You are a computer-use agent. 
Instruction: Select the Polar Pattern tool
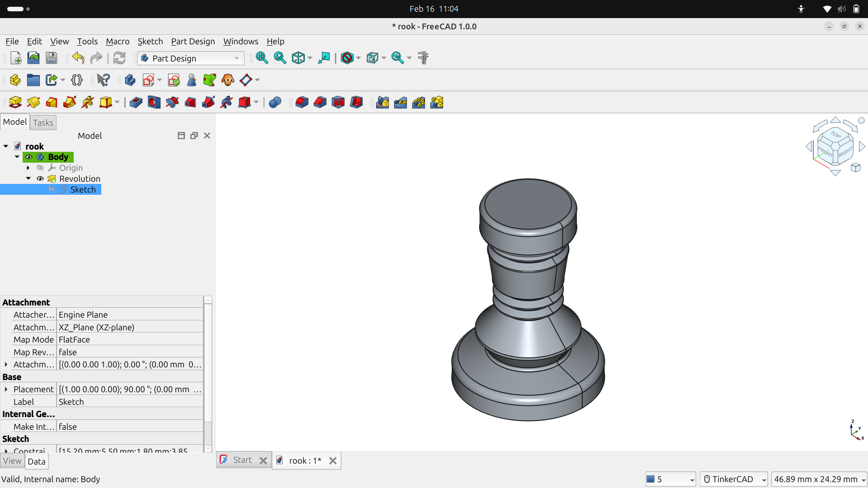point(419,102)
